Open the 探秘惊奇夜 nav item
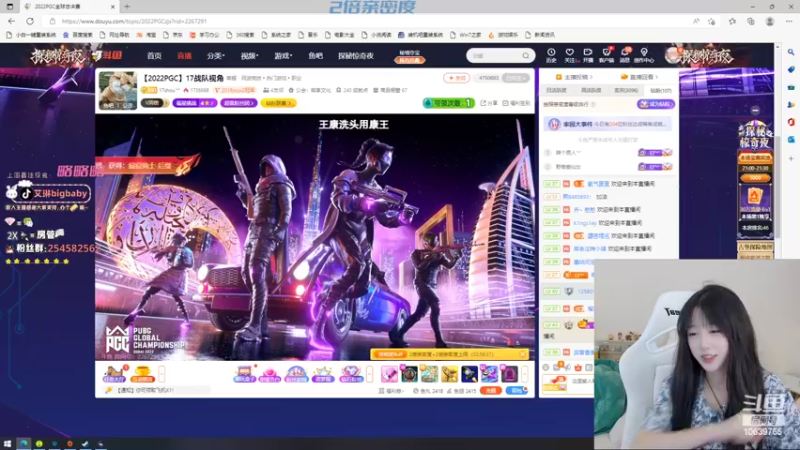This screenshot has height=450, width=800. click(x=356, y=56)
